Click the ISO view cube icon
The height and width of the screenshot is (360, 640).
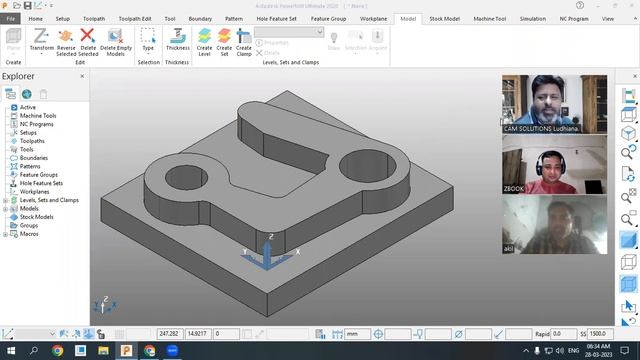coord(628,133)
